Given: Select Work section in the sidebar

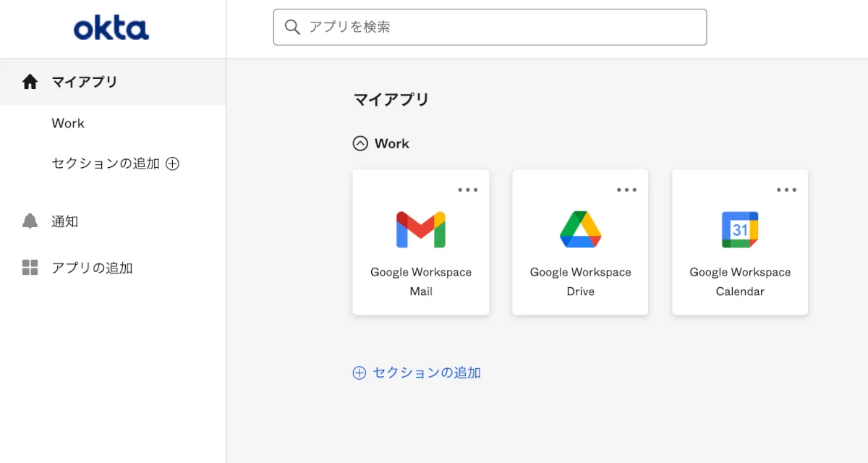Looking at the screenshot, I should point(68,123).
